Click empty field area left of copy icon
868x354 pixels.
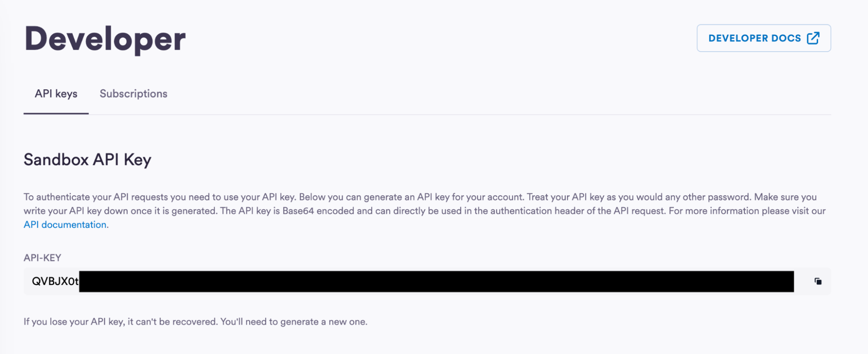click(802, 282)
